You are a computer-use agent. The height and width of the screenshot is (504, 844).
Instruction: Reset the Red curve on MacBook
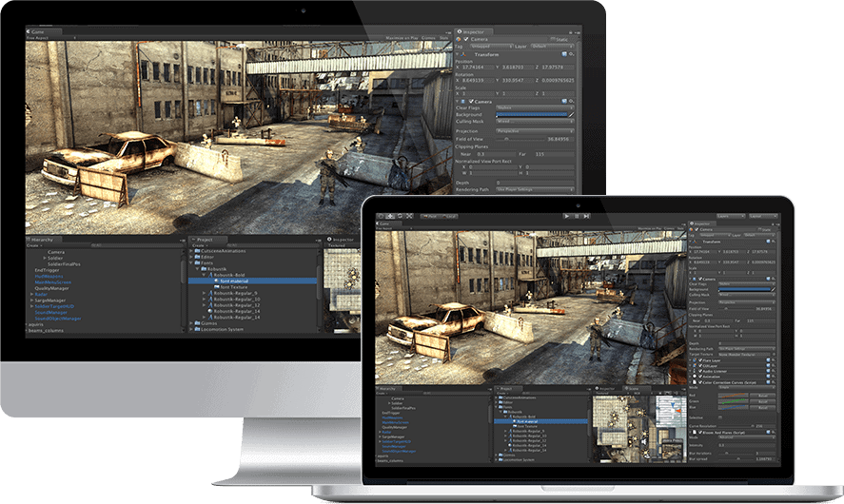coord(763,396)
